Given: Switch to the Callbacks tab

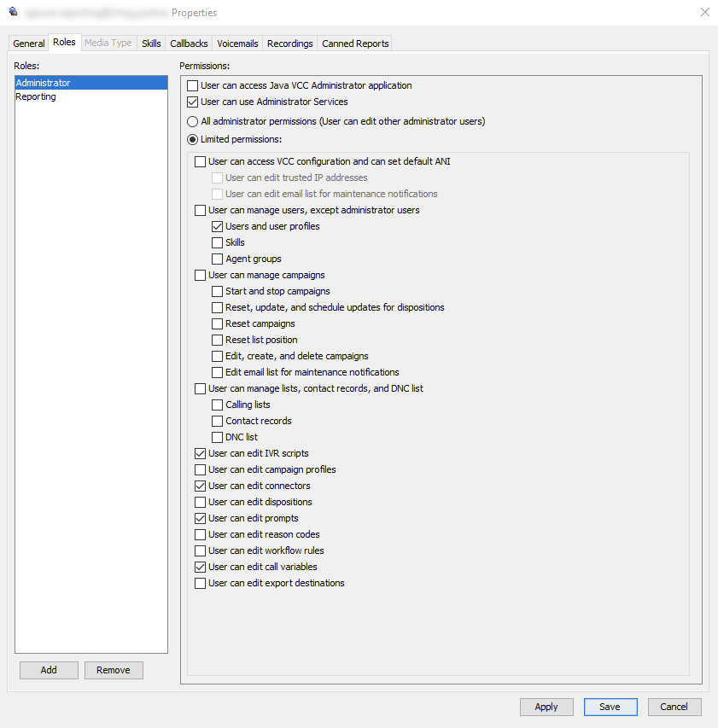Looking at the screenshot, I should [188, 43].
